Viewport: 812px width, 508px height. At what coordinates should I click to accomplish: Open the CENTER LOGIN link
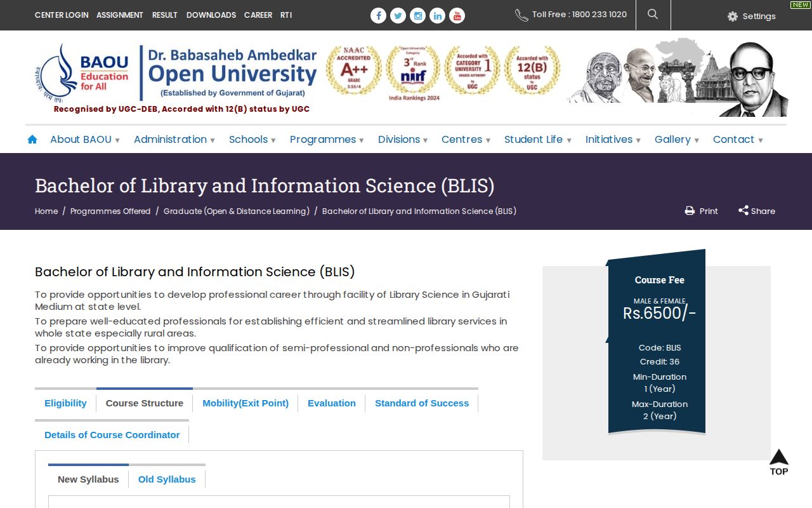[62, 15]
